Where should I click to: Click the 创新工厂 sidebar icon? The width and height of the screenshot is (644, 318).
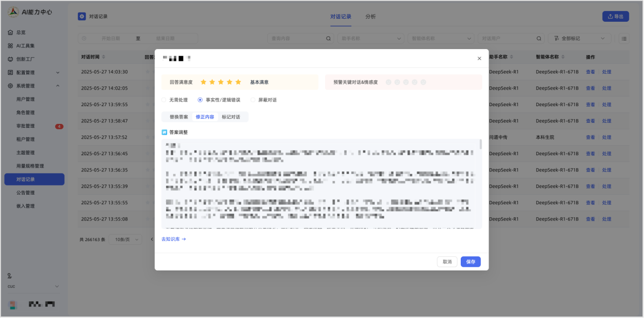10,59
